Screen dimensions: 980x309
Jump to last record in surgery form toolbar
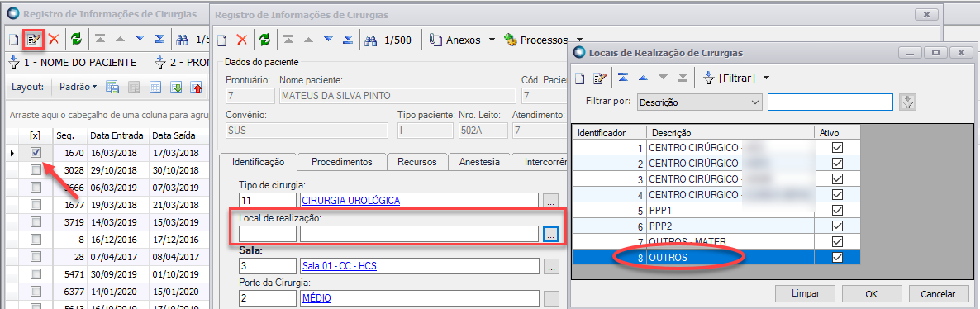(348, 40)
